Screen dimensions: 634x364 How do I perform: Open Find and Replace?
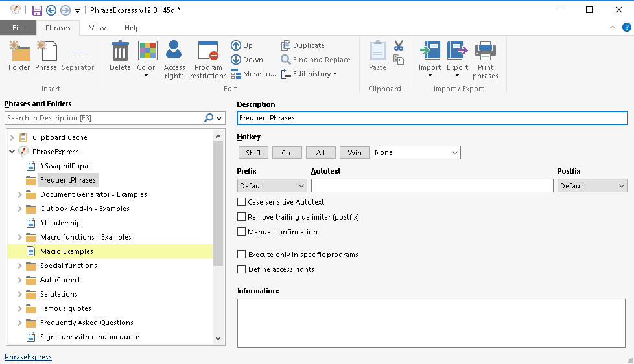point(316,60)
